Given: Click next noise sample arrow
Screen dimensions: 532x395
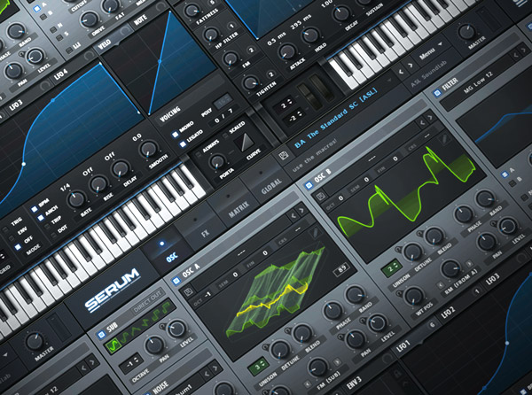Looking at the screenshot, I should click(215, 368).
